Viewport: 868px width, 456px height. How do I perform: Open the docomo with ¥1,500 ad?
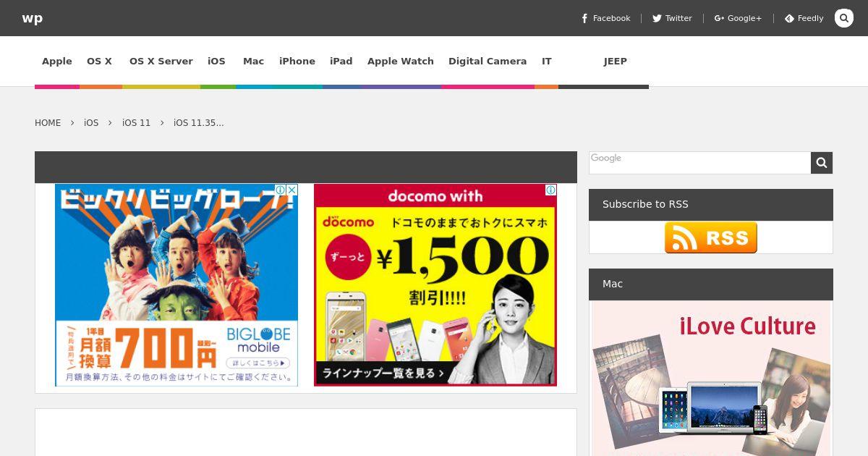click(435, 285)
